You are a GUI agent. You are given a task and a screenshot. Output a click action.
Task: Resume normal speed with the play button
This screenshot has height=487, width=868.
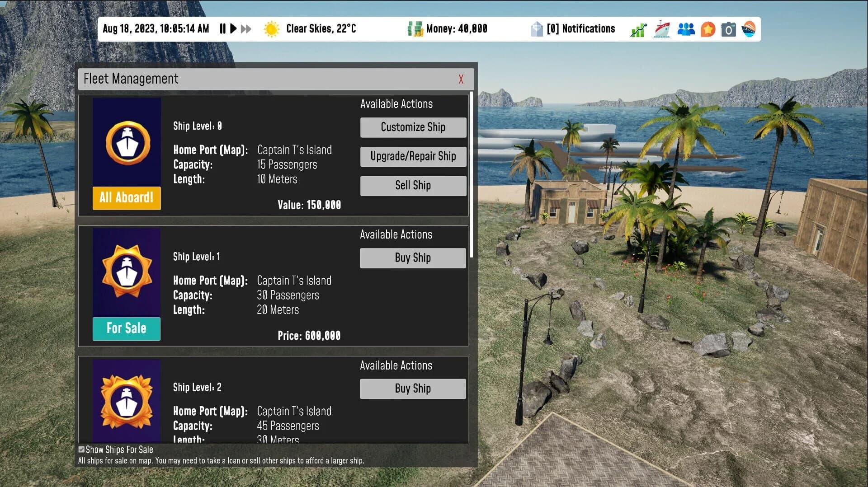(233, 28)
